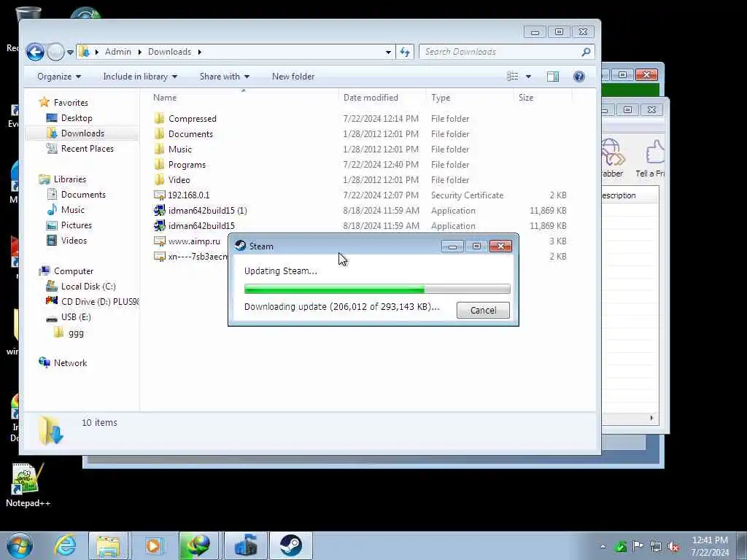Screen dimensions: 747x560
Task: Click the muted volume tray icon
Action: click(x=673, y=546)
